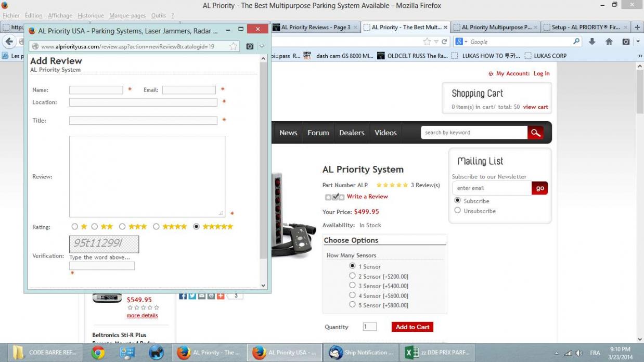Select the Unsubscribe radio button
The width and height of the screenshot is (644, 362).
coord(458,211)
